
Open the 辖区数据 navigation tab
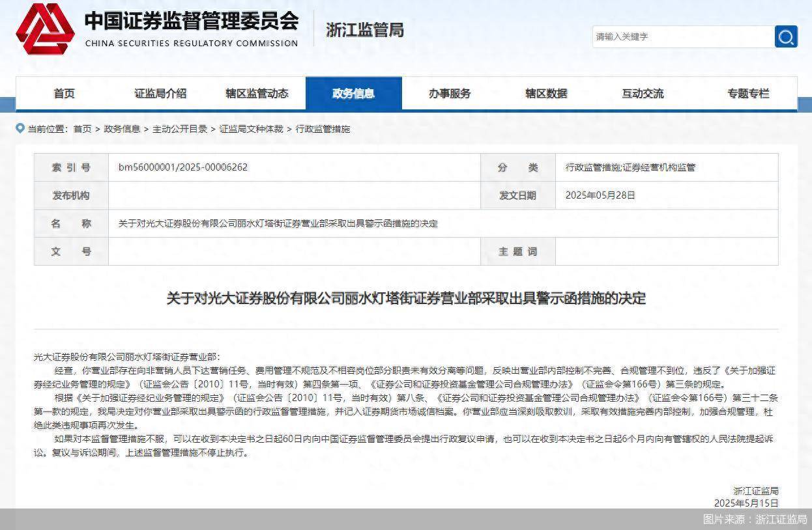point(546,94)
